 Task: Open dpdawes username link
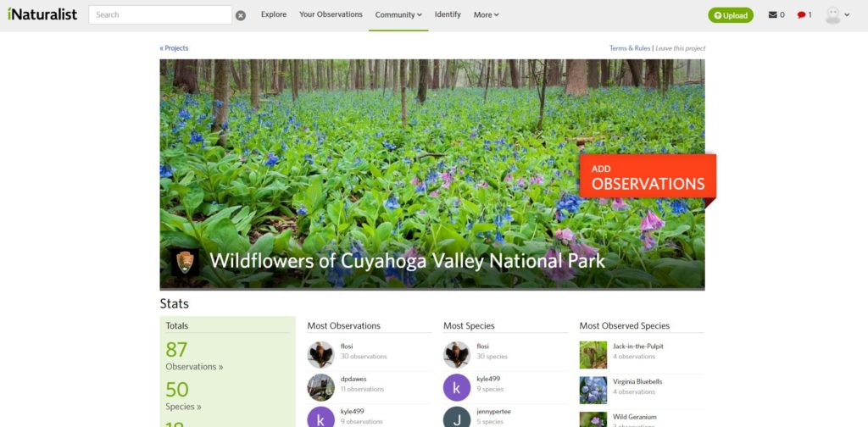pos(353,379)
